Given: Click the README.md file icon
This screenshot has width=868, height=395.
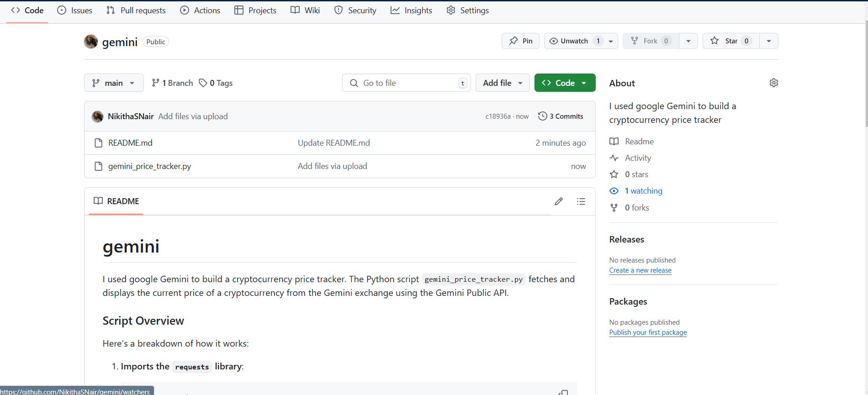Looking at the screenshot, I should tap(98, 143).
